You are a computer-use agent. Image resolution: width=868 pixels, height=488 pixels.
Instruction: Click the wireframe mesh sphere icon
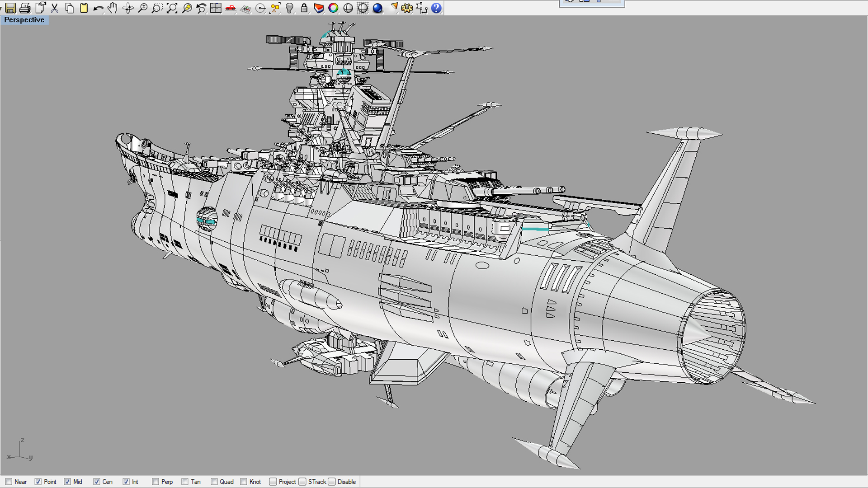[363, 8]
